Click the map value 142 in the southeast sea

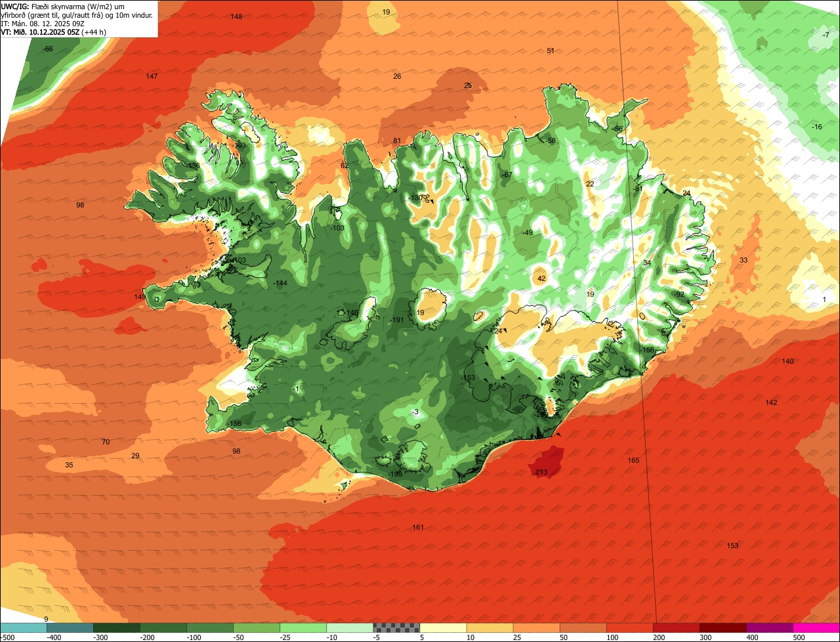click(x=771, y=402)
